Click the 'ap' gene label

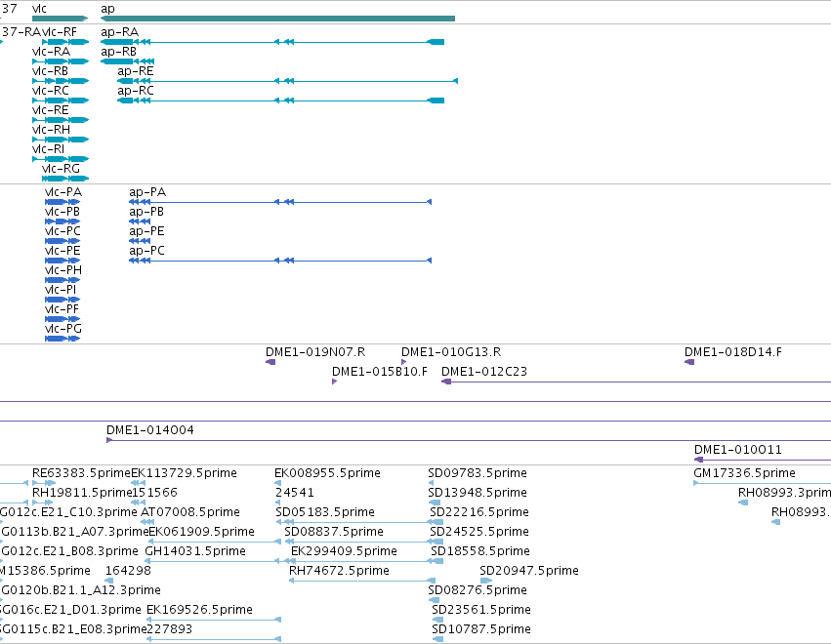107,9
